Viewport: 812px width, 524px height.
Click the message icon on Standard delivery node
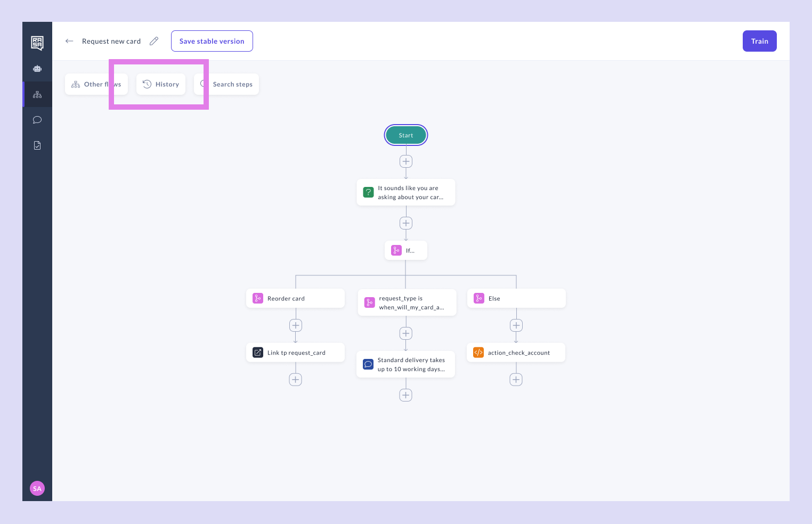[368, 364]
